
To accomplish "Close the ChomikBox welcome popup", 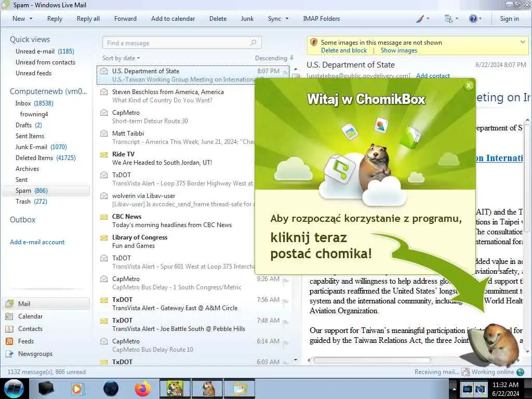I will pos(469,86).
